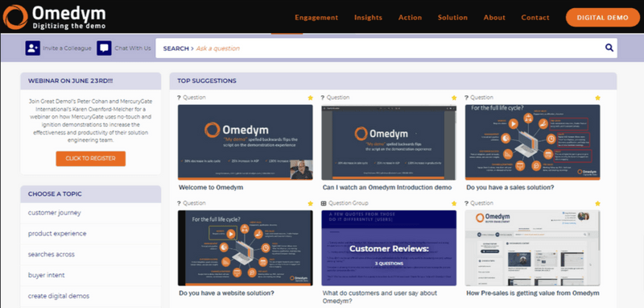Screen dimensions: 644x308
Task: Open the Solution menu item
Action: (452, 18)
